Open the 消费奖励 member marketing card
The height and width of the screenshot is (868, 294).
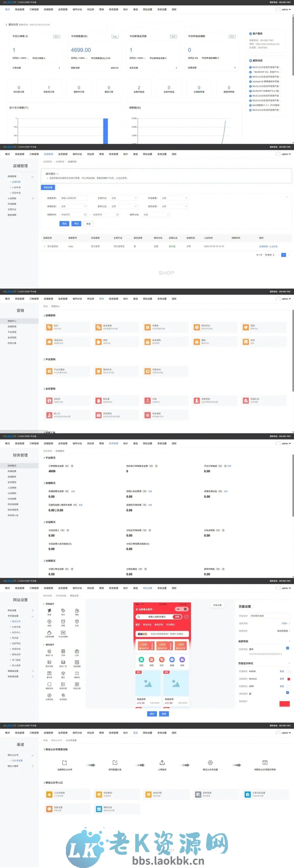click(215, 401)
